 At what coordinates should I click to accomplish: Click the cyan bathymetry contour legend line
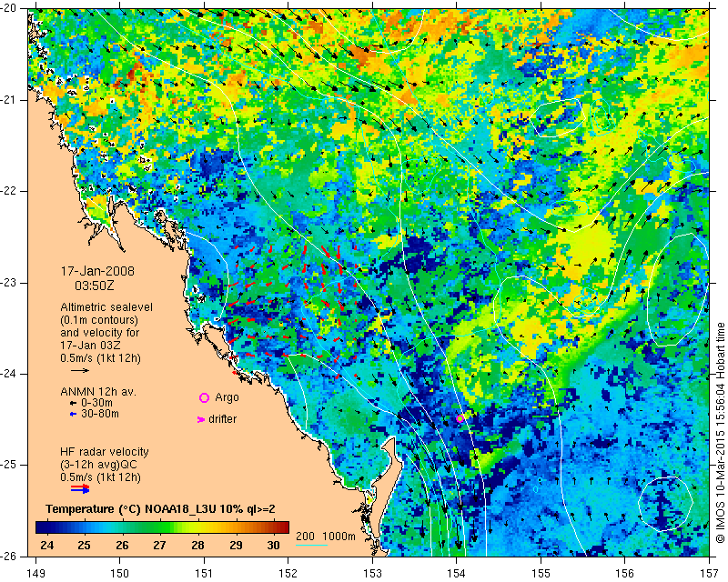(311, 545)
